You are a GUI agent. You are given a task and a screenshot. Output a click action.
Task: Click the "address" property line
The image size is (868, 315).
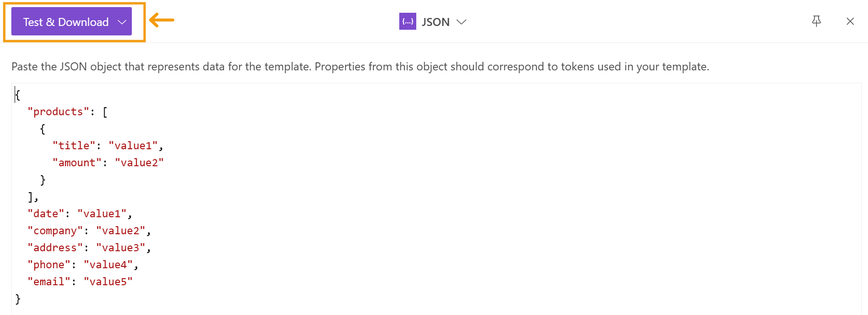pyautogui.click(x=55, y=248)
